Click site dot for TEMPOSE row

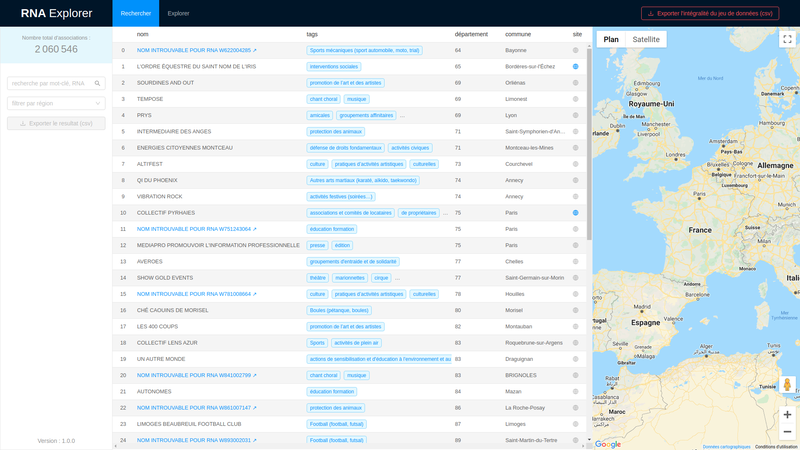tap(576, 99)
